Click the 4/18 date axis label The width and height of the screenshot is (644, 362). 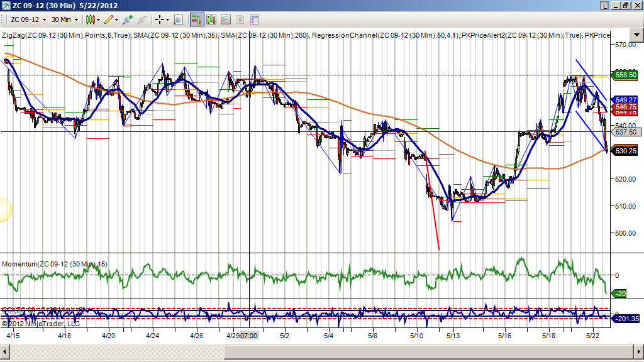point(65,336)
